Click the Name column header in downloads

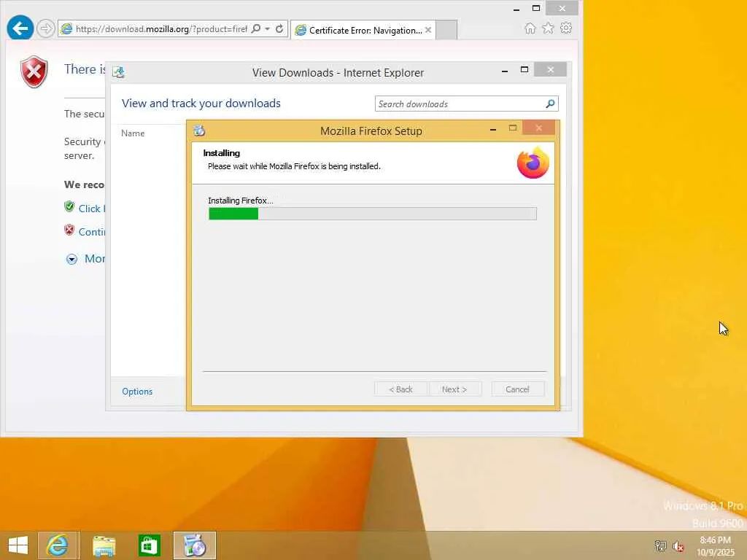tap(133, 133)
